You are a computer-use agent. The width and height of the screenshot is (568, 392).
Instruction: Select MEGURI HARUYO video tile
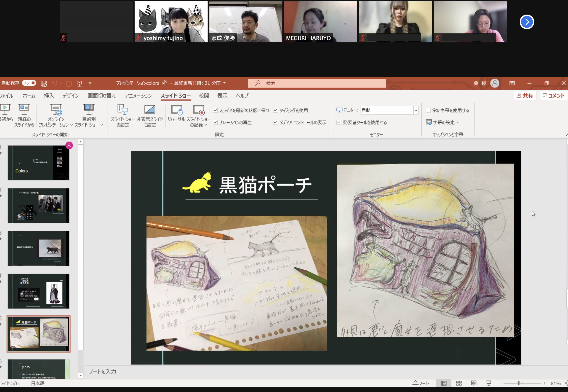coord(320,22)
